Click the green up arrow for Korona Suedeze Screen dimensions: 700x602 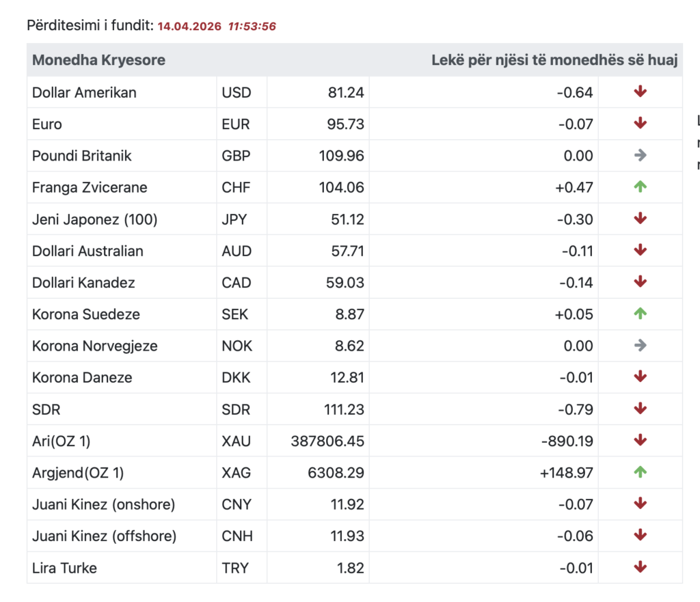tap(640, 314)
